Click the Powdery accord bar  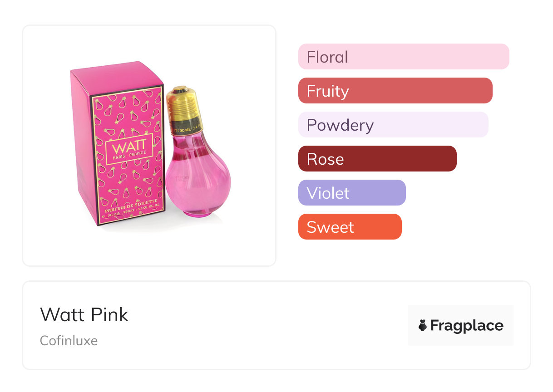pyautogui.click(x=393, y=125)
